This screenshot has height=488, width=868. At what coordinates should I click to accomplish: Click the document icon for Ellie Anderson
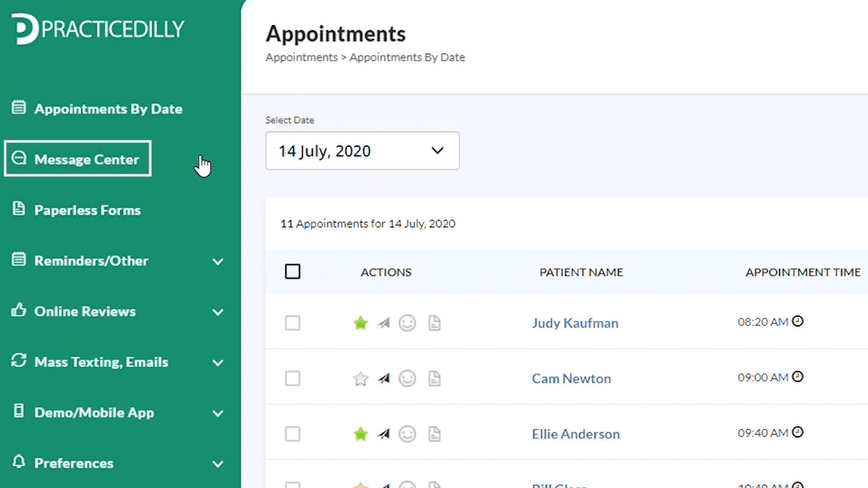tap(434, 434)
